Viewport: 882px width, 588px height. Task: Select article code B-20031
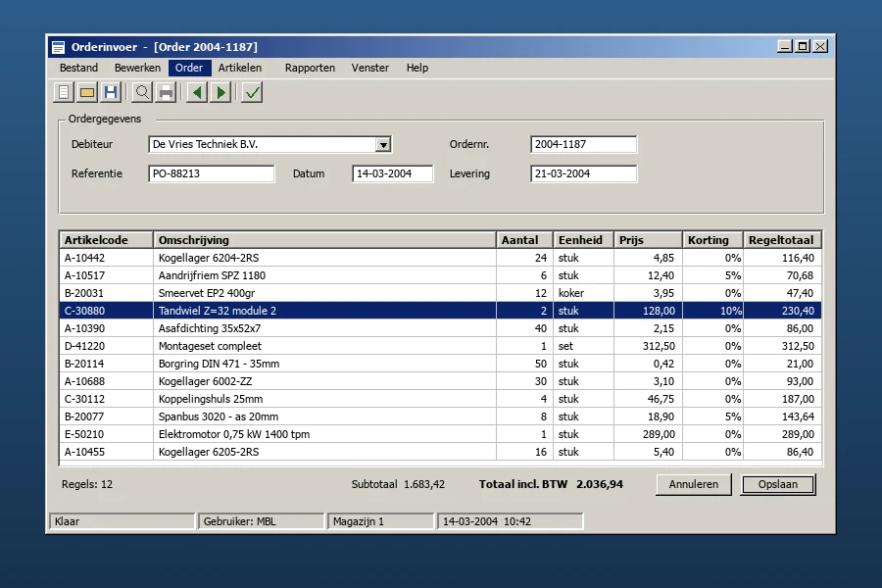point(106,293)
